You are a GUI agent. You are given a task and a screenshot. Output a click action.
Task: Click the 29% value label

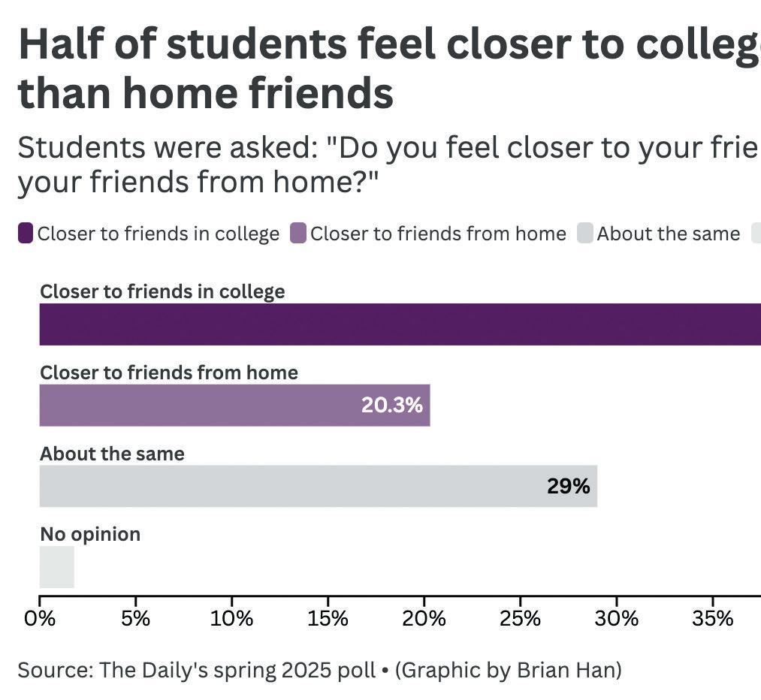568,487
